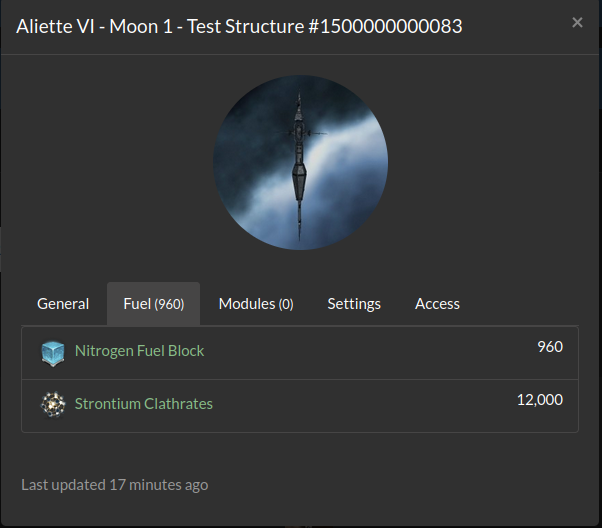
Task: Click the (0) count on Modules tab
Action: click(285, 305)
